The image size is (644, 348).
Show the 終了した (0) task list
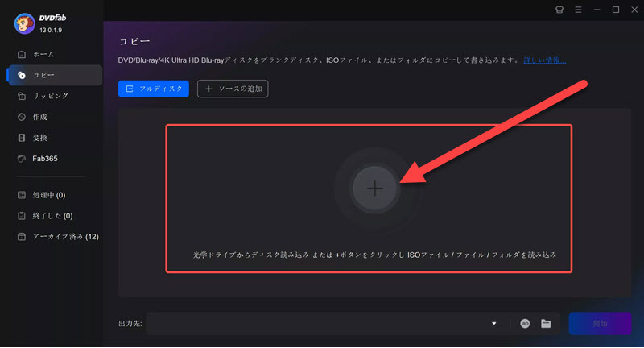(55, 216)
